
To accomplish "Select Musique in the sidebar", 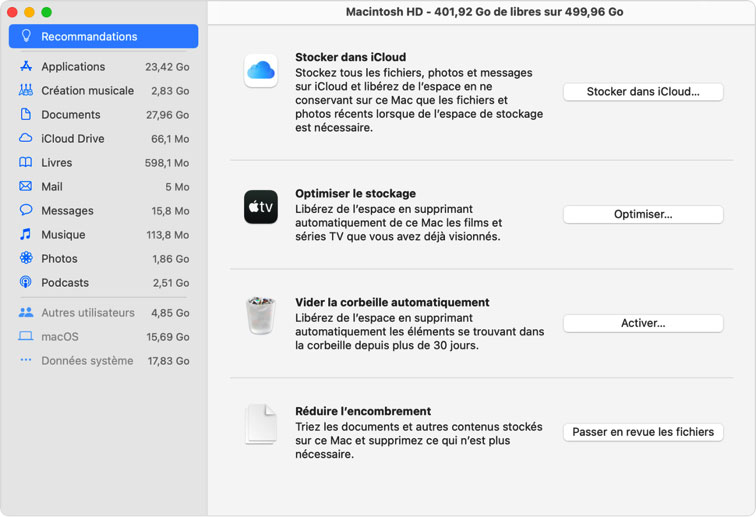I will [103, 234].
